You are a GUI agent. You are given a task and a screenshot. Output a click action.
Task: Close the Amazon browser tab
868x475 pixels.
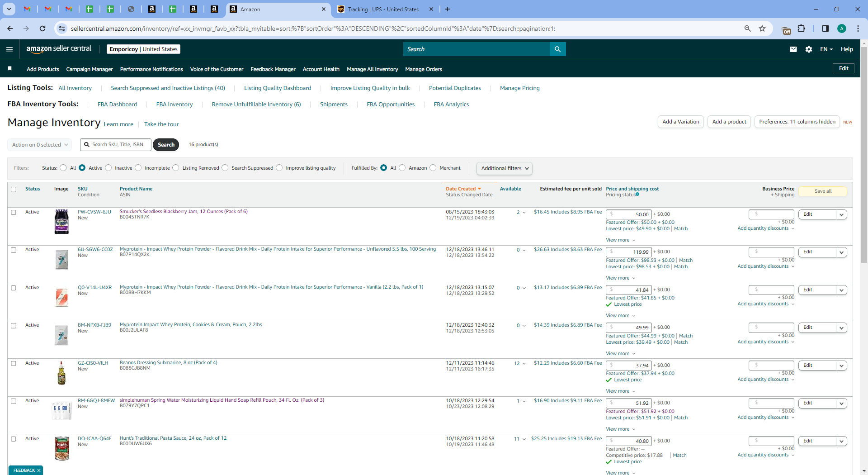point(324,9)
